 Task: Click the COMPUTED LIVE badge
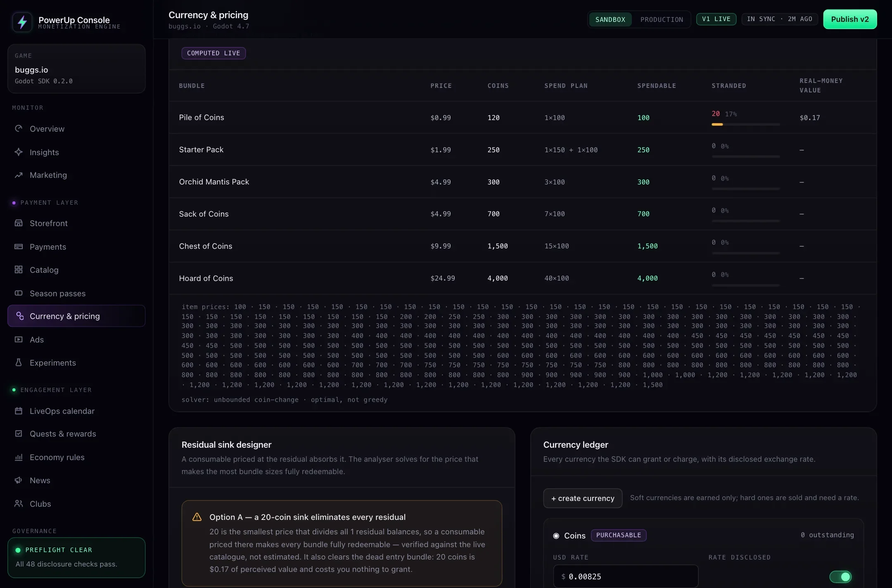214,53
